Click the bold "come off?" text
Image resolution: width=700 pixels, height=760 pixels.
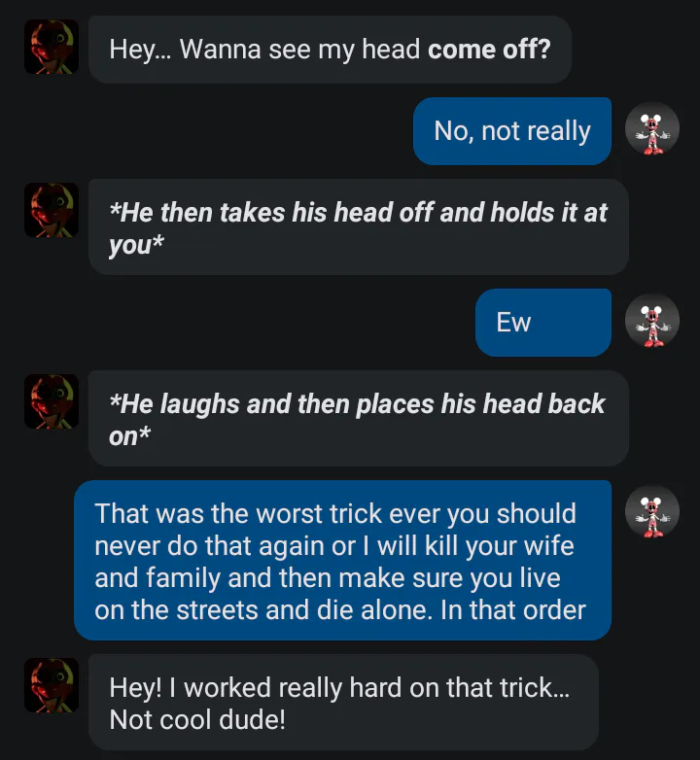point(489,50)
